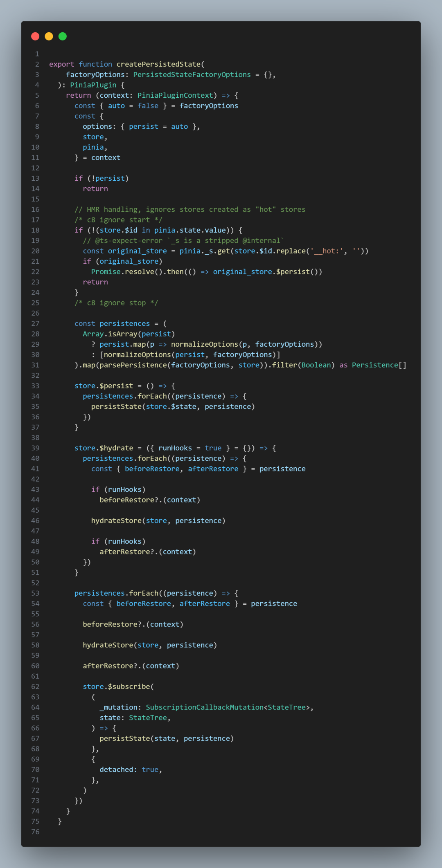Click 'Persistence[]' type cast on line 31
The image size is (442, 868).
coord(379,365)
